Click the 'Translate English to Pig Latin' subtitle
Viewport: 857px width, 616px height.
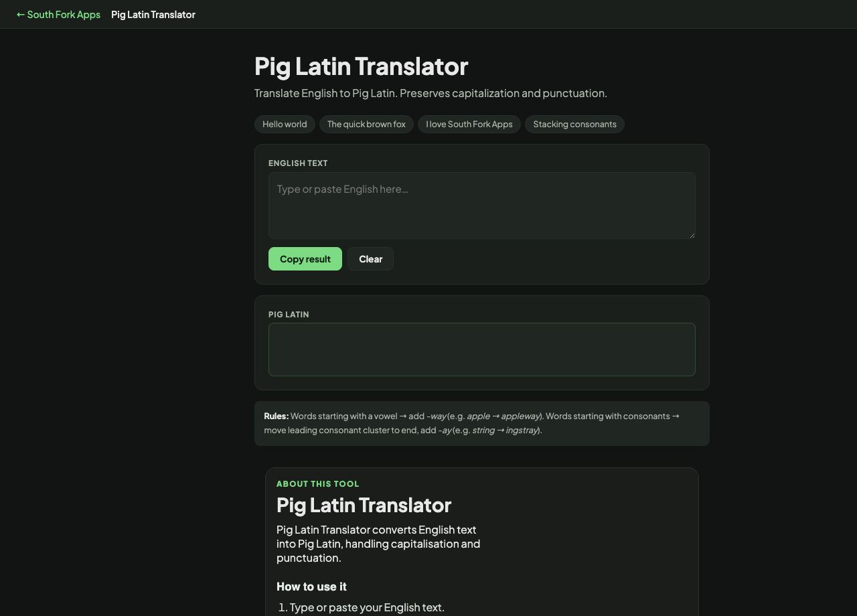coord(431,93)
